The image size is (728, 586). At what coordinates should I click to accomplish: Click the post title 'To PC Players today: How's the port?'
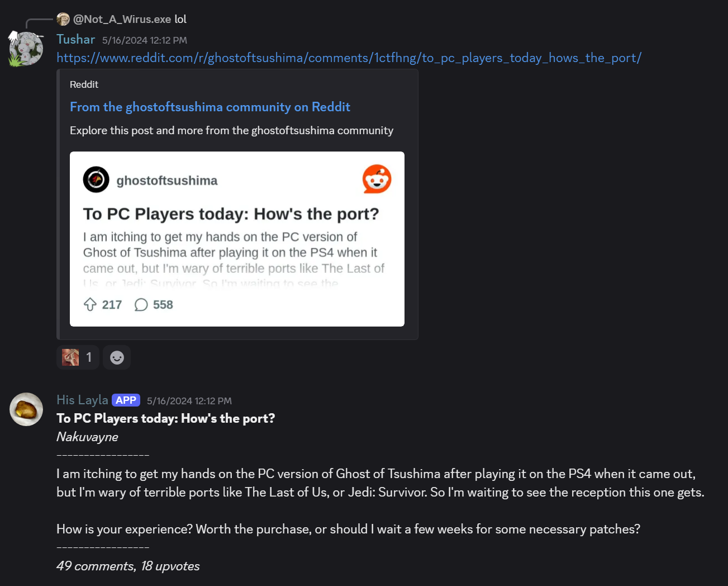point(165,418)
